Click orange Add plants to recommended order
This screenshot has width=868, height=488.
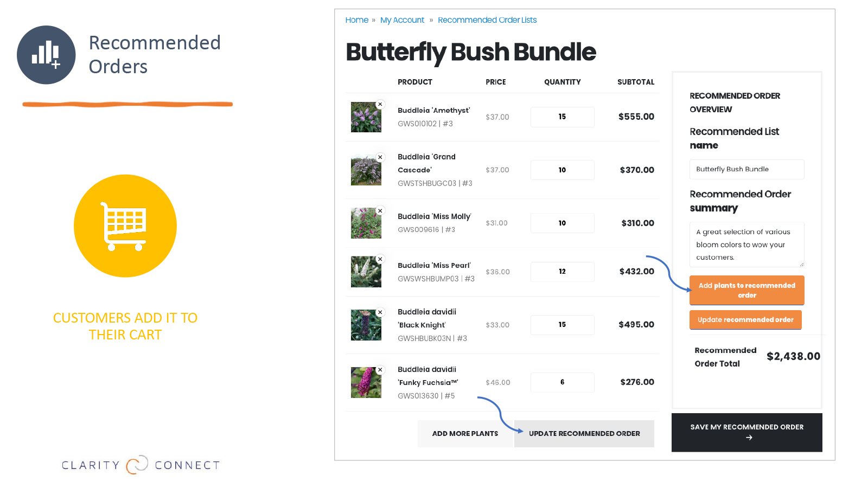tap(747, 290)
